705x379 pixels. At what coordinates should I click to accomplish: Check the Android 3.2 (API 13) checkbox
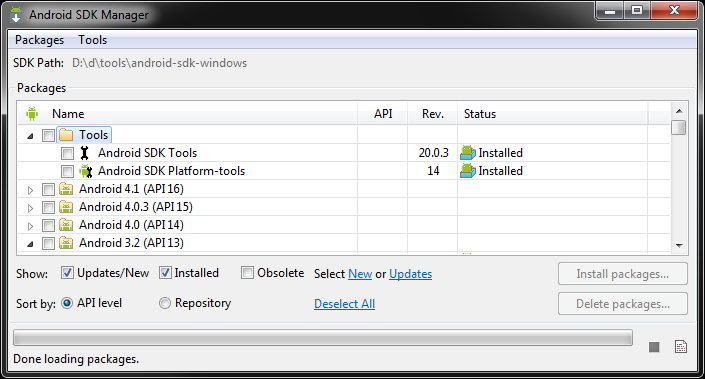tap(48, 243)
